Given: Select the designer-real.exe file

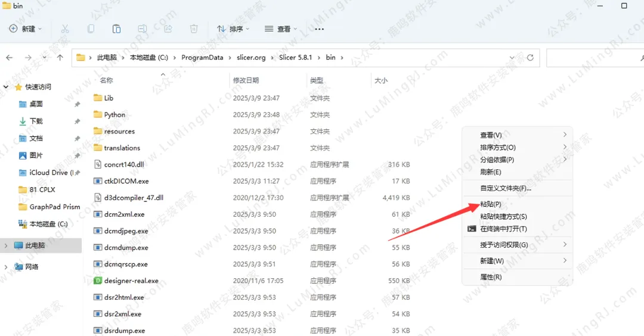Looking at the screenshot, I should click(131, 281).
